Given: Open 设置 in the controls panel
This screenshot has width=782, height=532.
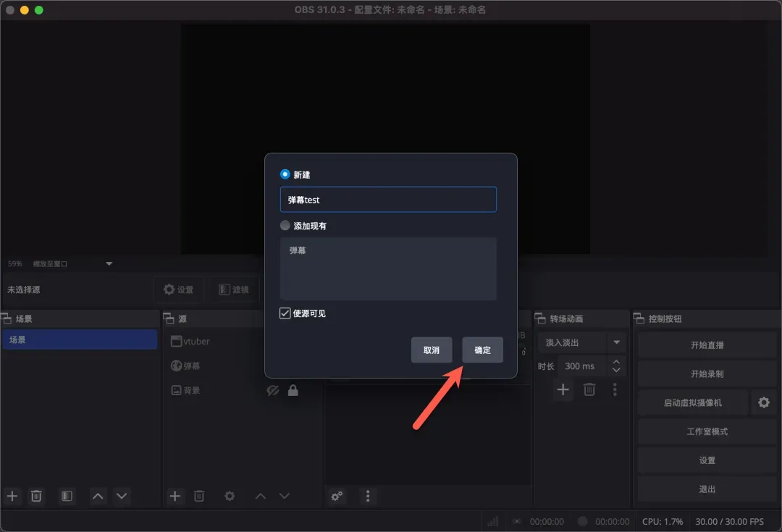Looking at the screenshot, I should point(707,460).
